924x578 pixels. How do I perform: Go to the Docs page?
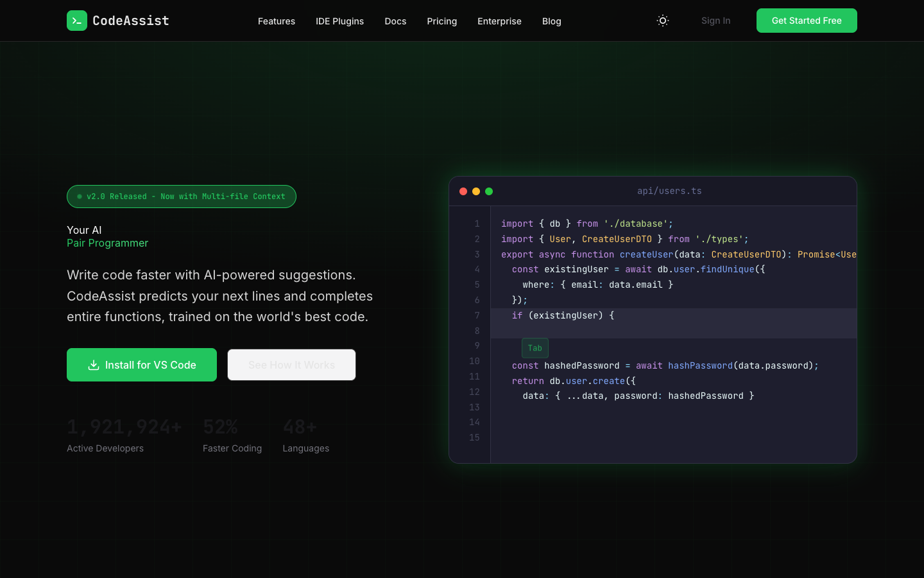point(395,21)
